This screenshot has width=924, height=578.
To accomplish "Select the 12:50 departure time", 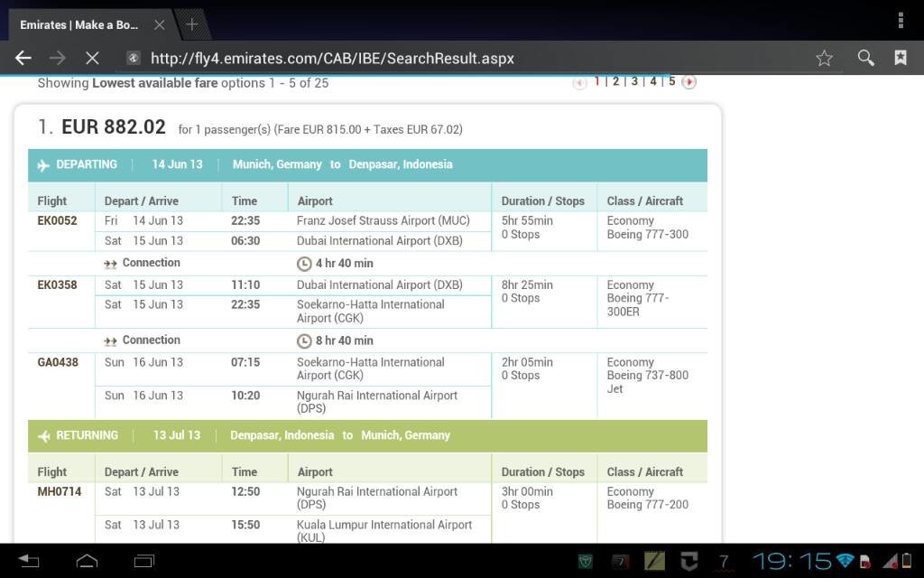I will (x=245, y=491).
